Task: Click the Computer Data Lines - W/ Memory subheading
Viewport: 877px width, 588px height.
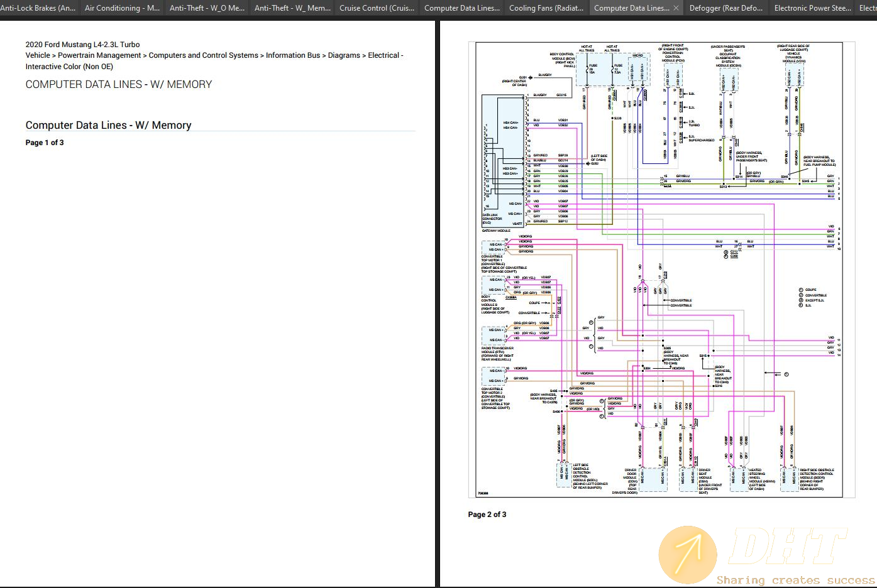Action: [x=108, y=125]
